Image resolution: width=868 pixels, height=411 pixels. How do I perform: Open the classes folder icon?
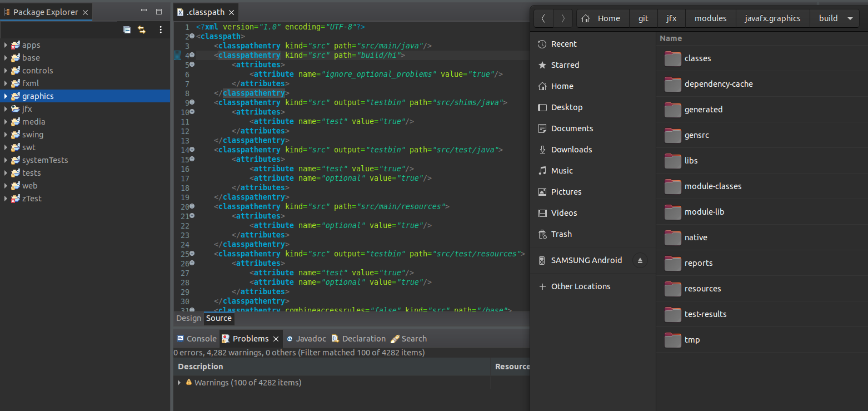672,58
